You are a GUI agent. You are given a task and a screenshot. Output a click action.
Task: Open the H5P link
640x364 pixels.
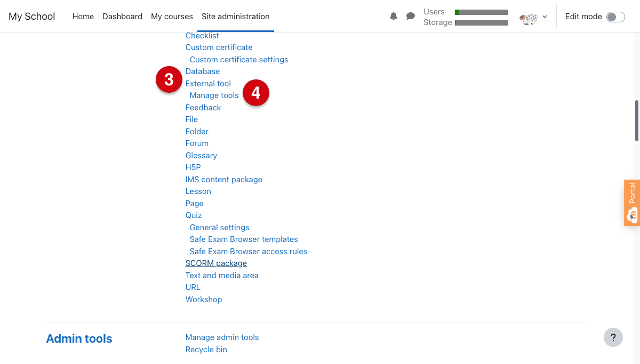click(x=193, y=167)
